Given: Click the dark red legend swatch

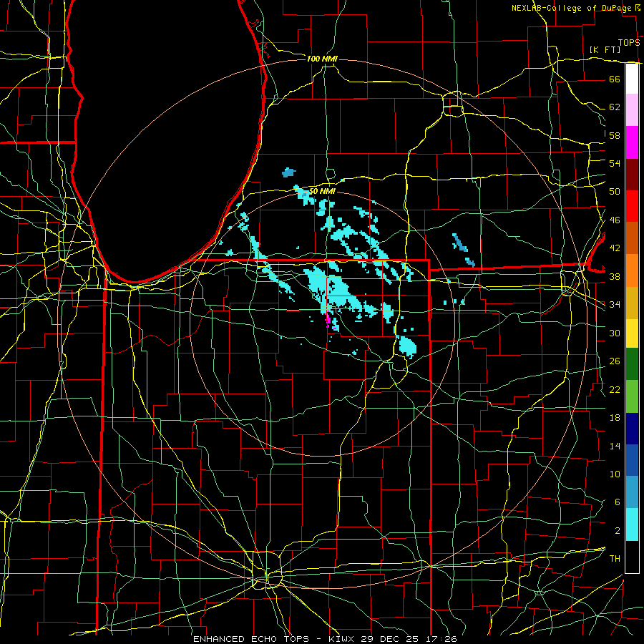Looking at the screenshot, I should point(632,174).
